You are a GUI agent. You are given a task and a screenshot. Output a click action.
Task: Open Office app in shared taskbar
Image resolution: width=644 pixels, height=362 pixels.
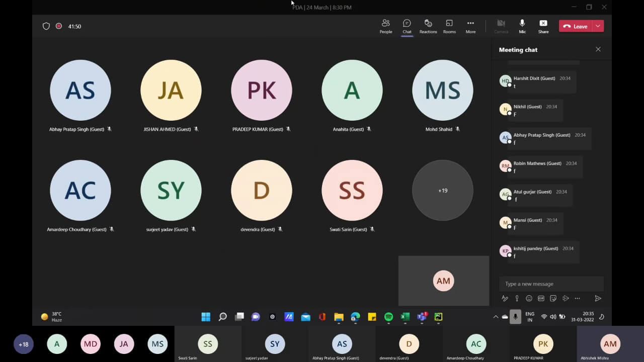click(x=322, y=317)
